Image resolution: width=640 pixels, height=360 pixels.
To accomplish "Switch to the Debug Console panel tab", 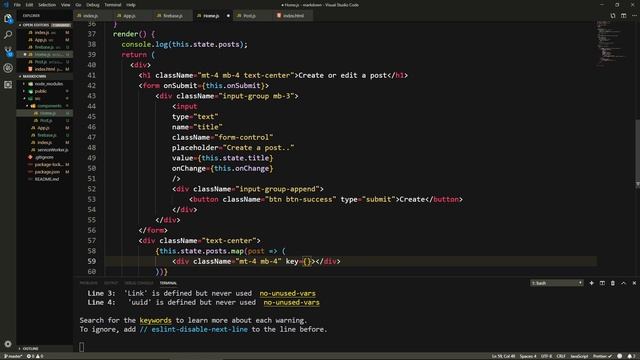I will (139, 283).
